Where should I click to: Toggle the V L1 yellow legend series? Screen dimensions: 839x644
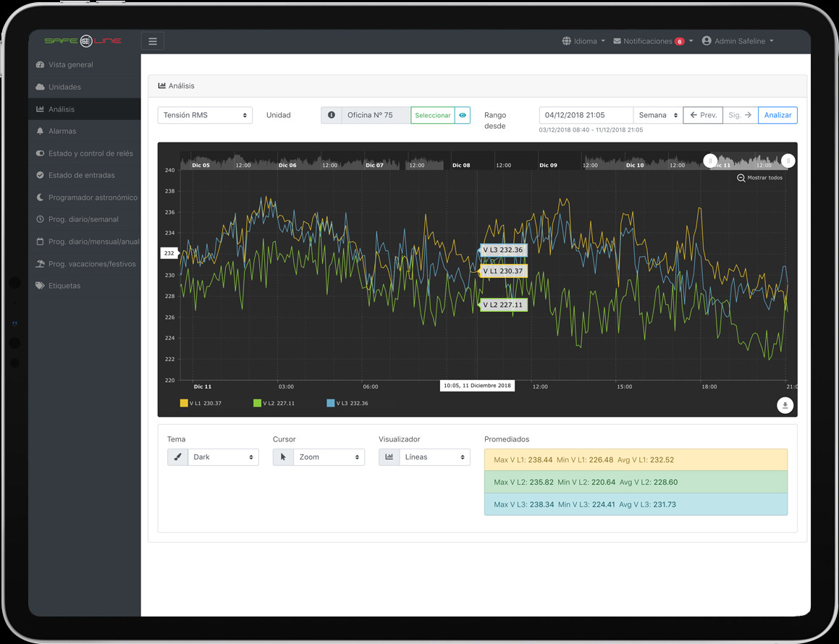201,403
